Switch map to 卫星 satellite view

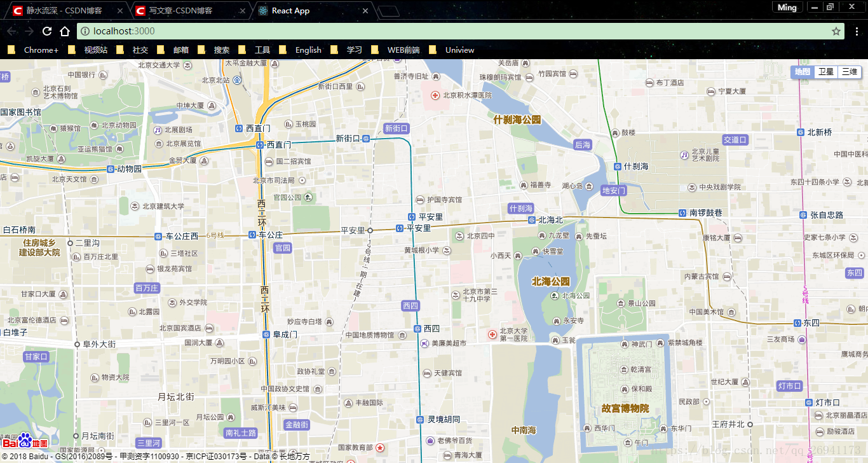826,72
